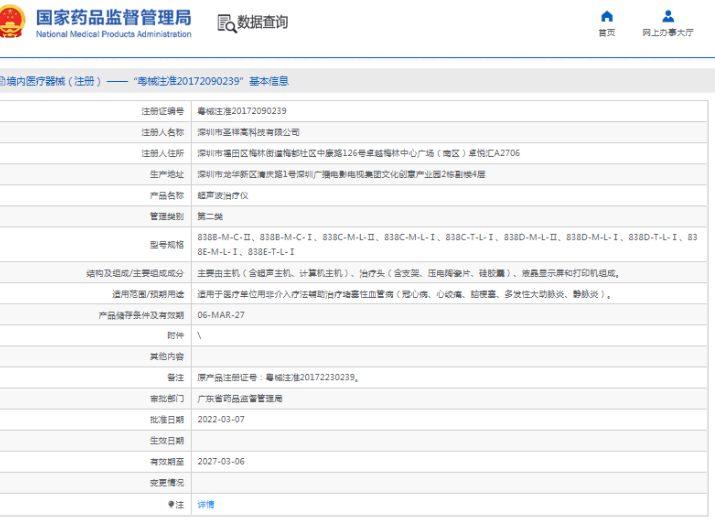Image resolution: width=715 pixels, height=522 pixels.
Task: Click the 附件 backslash value
Action: coord(199,336)
